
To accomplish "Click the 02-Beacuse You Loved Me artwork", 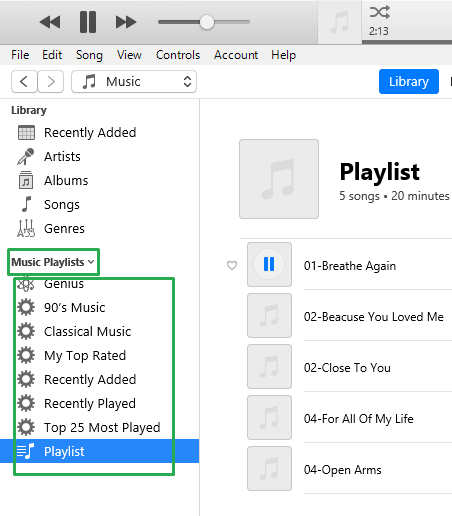I will 269,315.
